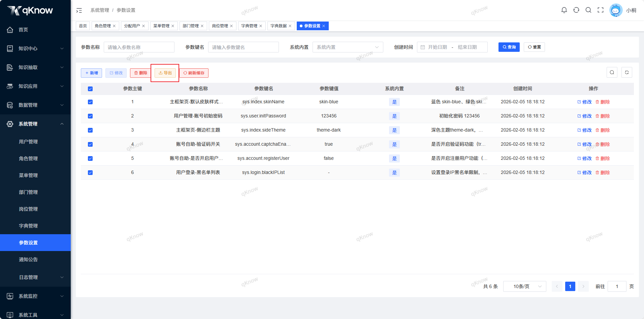Select page 1 in pagination
The width and height of the screenshot is (644, 319).
click(x=570, y=286)
